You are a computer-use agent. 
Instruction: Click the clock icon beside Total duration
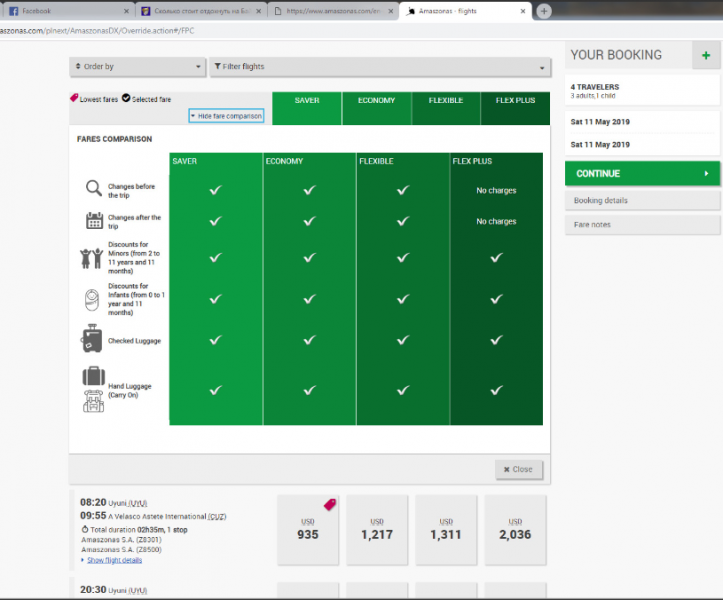(85, 529)
